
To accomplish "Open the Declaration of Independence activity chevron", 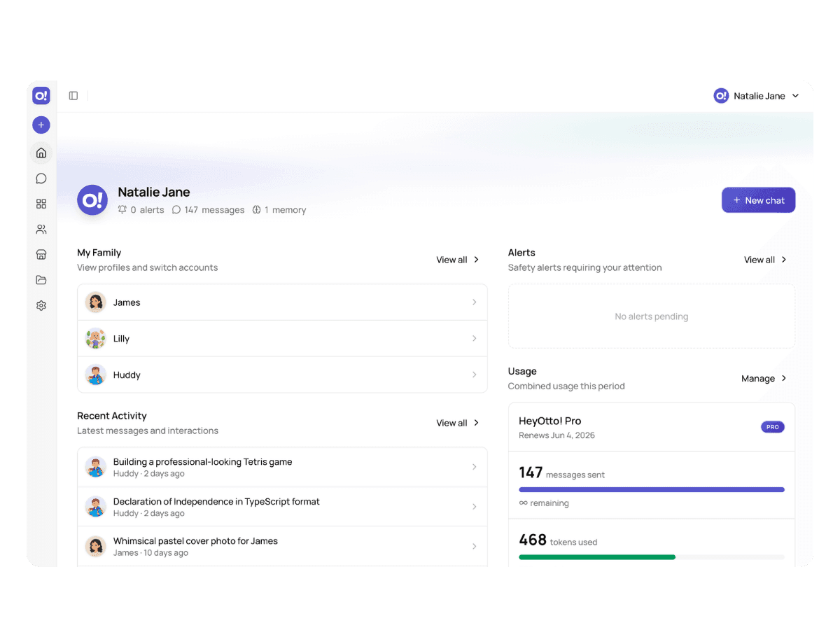I will point(474,507).
